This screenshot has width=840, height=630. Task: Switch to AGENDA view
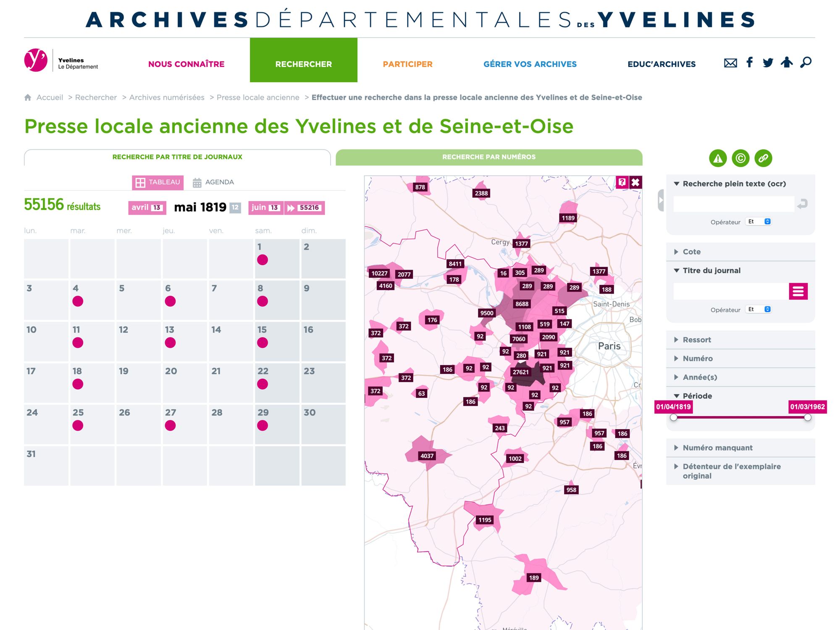coord(213,182)
